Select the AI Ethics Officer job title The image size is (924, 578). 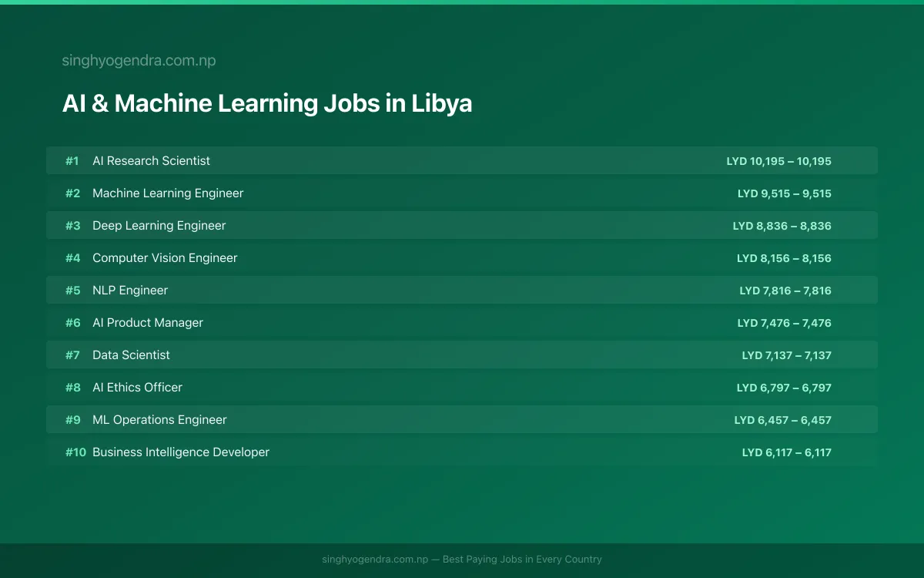[137, 387]
